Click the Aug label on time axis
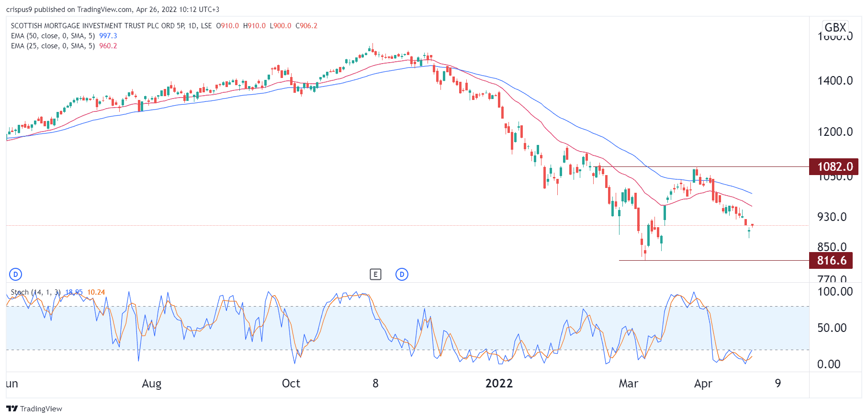The height and width of the screenshot is (419, 868). (152, 384)
